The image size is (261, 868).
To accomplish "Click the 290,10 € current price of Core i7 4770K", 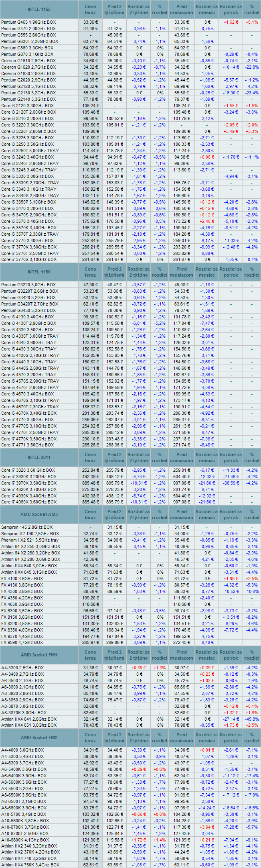I will pyautogui.click(x=90, y=439).
